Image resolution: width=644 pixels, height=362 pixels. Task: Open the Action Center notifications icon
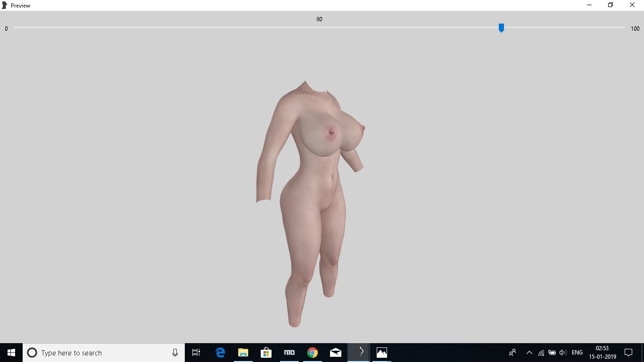(x=628, y=353)
